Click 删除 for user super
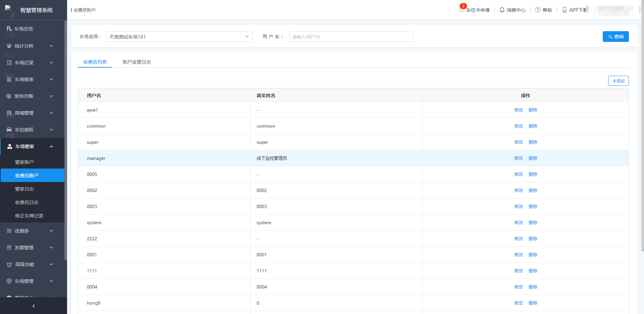644x314 pixels. tap(533, 142)
